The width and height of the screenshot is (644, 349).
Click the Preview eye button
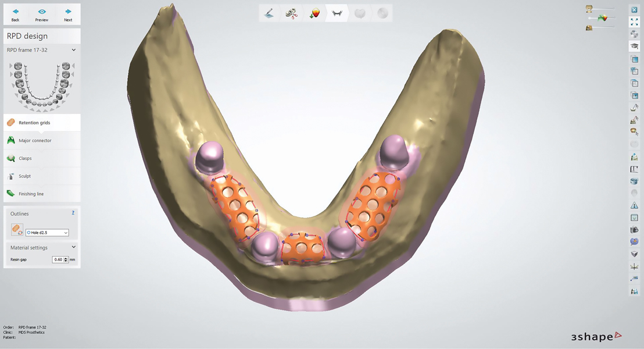click(x=42, y=15)
